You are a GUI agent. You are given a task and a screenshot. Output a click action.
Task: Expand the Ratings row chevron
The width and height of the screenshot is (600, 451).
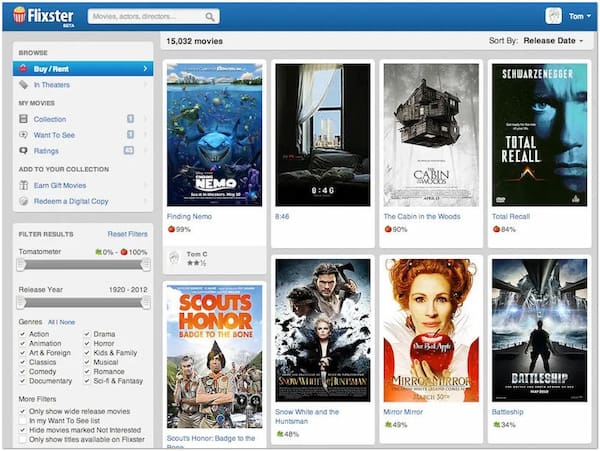click(145, 150)
